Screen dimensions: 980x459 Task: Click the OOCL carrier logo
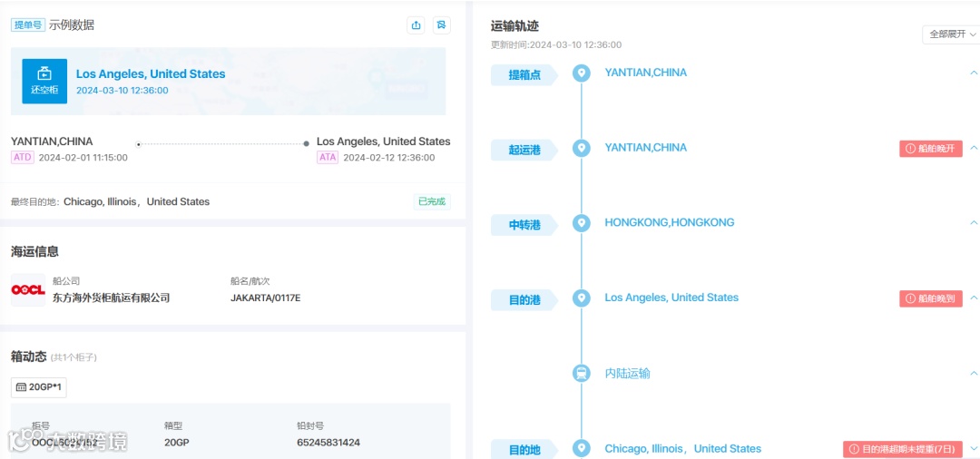[x=28, y=289]
